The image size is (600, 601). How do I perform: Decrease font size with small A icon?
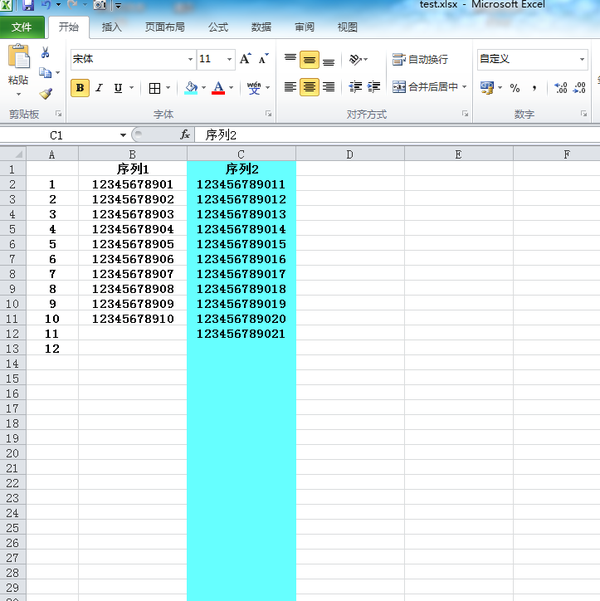coord(263,59)
